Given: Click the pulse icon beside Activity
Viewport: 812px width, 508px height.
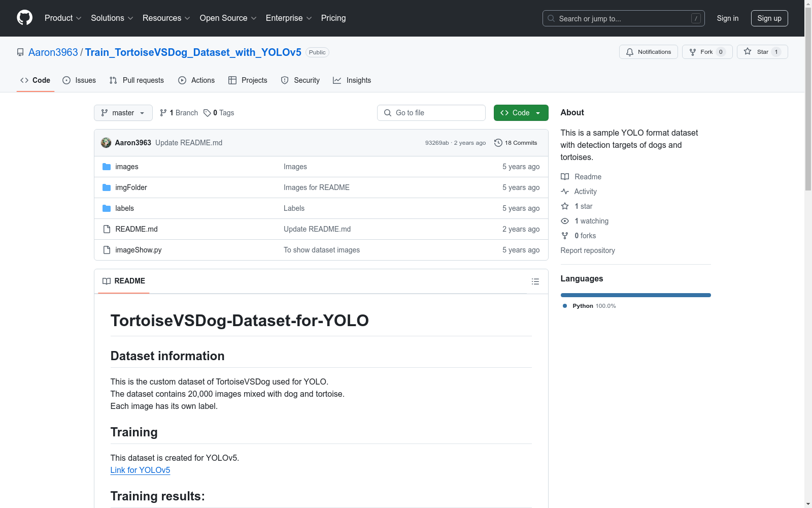Looking at the screenshot, I should point(565,192).
